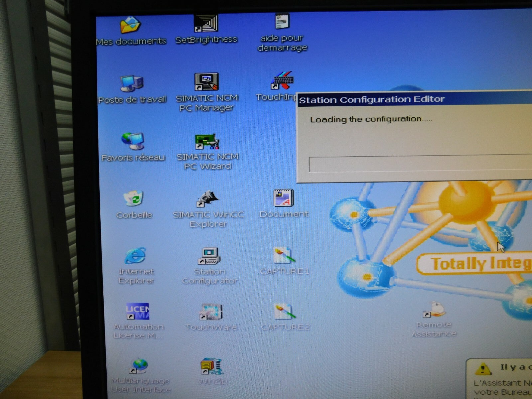
Task: Open the CAPTURE2 image file
Action: (285, 312)
